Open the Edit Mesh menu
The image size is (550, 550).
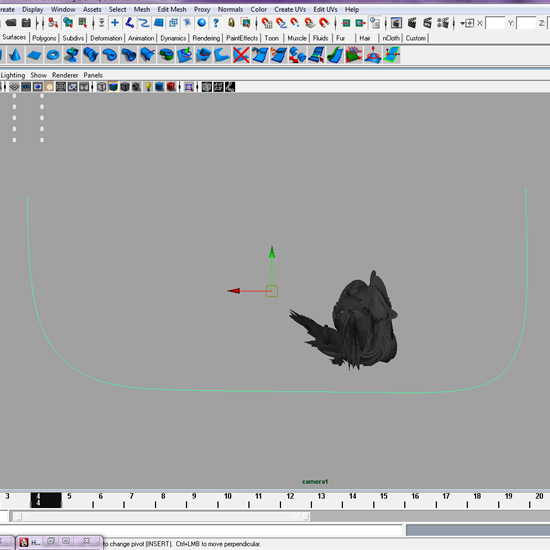tap(172, 9)
